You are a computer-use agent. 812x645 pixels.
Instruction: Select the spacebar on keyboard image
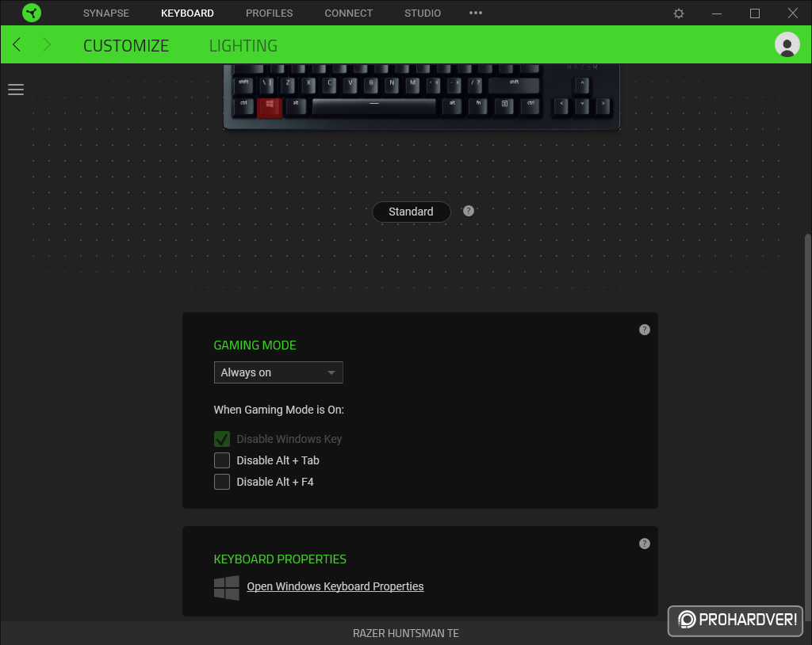click(374, 105)
